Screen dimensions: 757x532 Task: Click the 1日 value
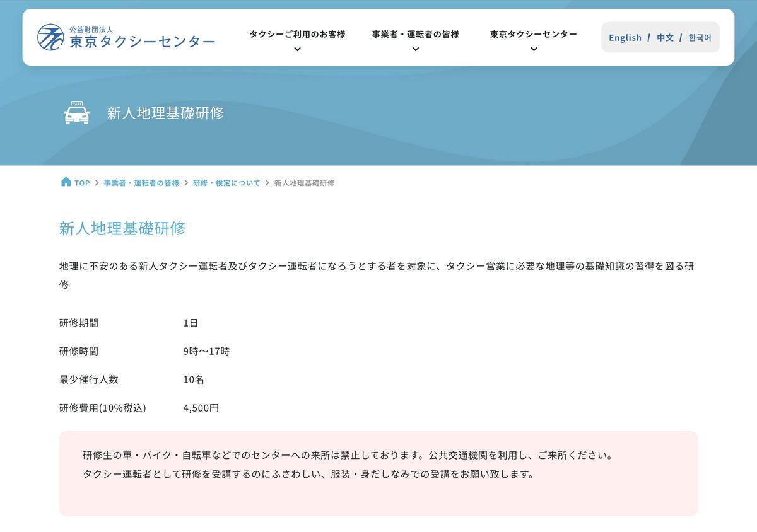[191, 323]
